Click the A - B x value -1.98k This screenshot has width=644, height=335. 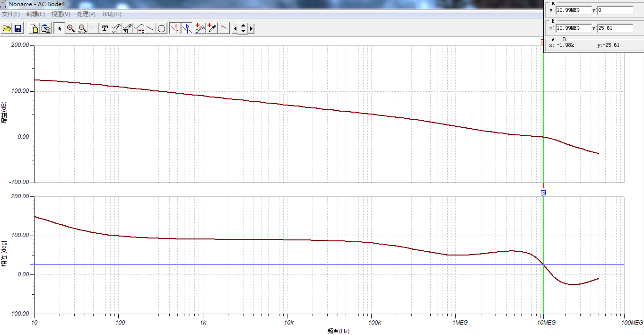[566, 45]
